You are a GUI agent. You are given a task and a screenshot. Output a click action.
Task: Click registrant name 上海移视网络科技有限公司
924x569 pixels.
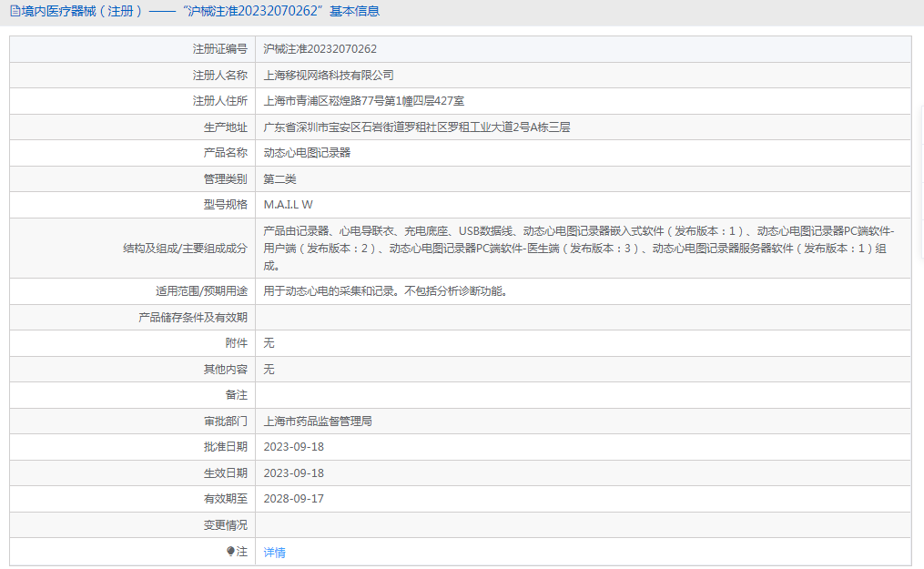pos(329,76)
